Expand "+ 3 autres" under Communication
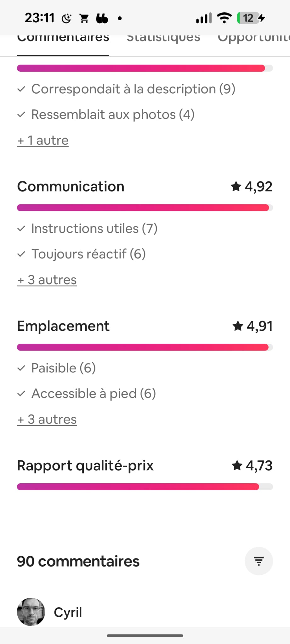Image resolution: width=290 pixels, height=644 pixels. pos(47,280)
